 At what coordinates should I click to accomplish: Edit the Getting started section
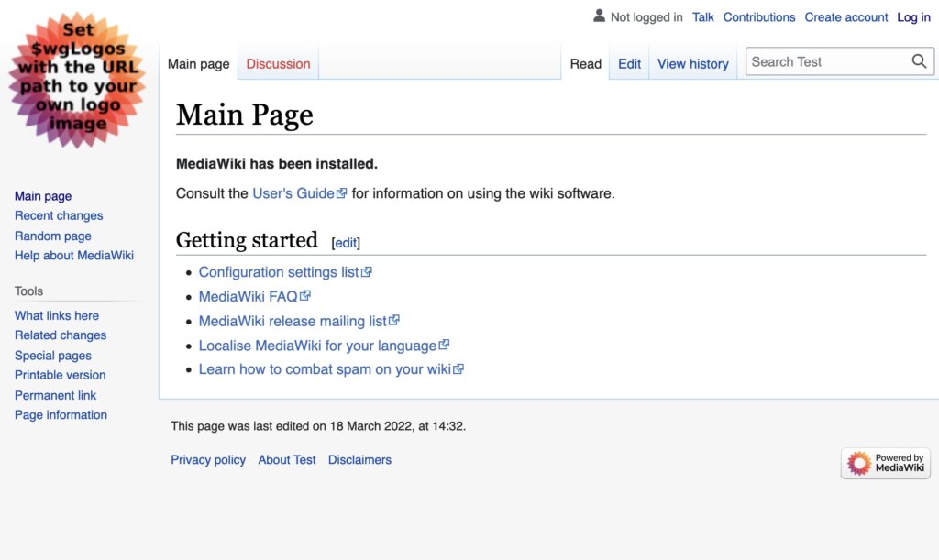pyautogui.click(x=346, y=243)
